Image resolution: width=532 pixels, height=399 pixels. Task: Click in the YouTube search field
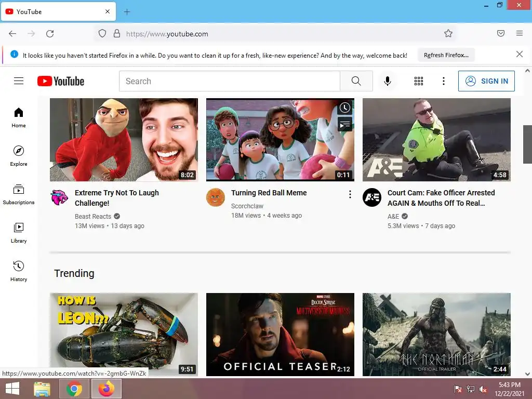(x=229, y=81)
